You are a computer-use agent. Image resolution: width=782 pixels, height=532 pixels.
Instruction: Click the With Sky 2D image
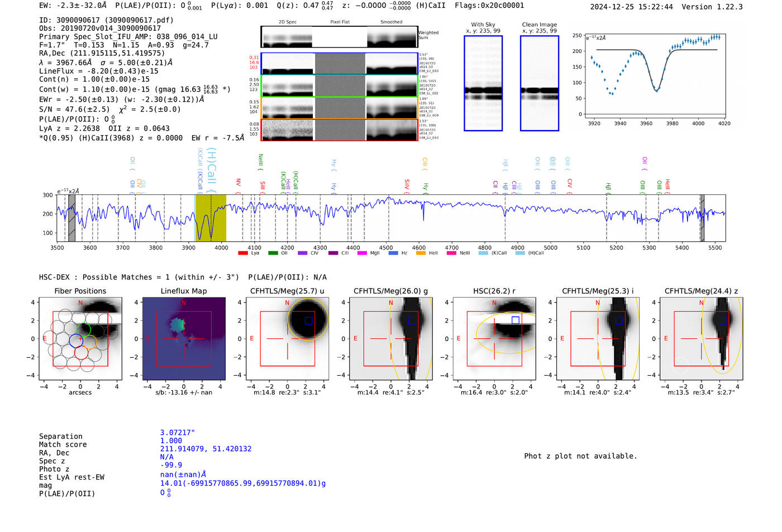pyautogui.click(x=483, y=83)
